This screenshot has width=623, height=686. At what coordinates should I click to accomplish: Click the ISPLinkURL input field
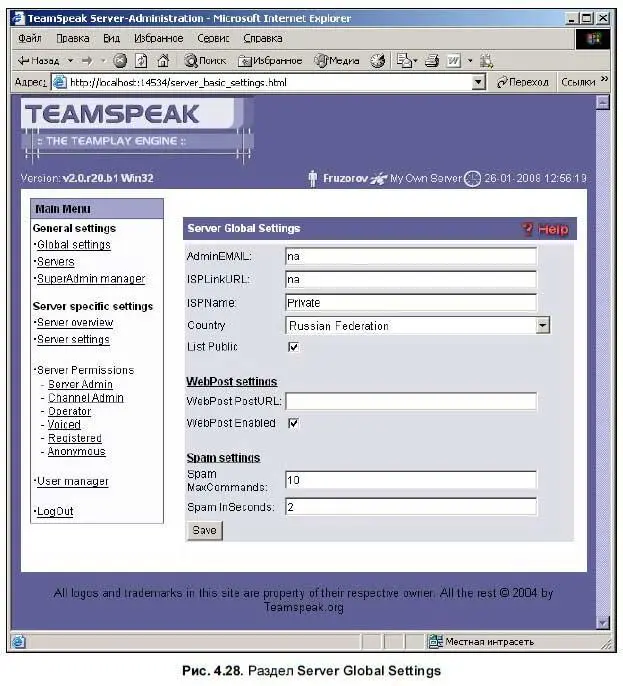[x=411, y=280]
